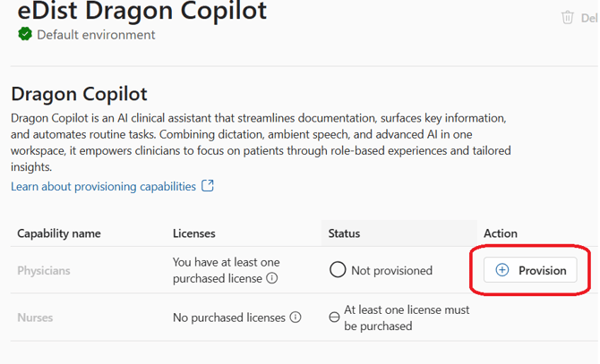Click the Not provisioned circle status icon

tap(338, 270)
